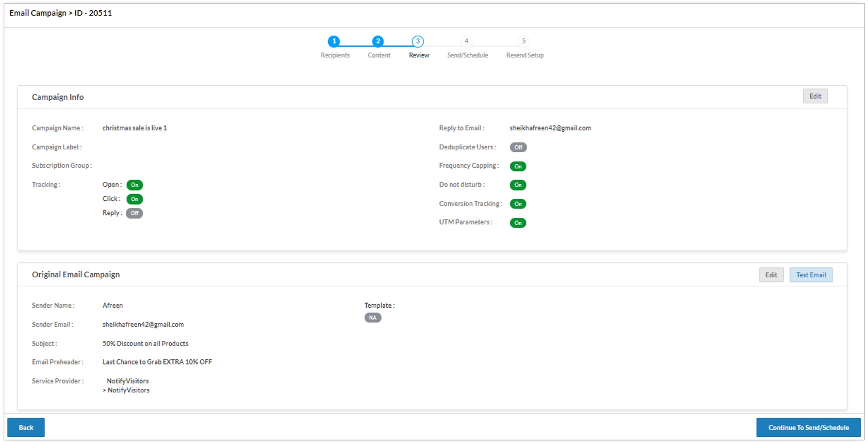Select sender name 'Afreen'
Image resolution: width=868 pixels, height=443 pixels.
point(112,306)
